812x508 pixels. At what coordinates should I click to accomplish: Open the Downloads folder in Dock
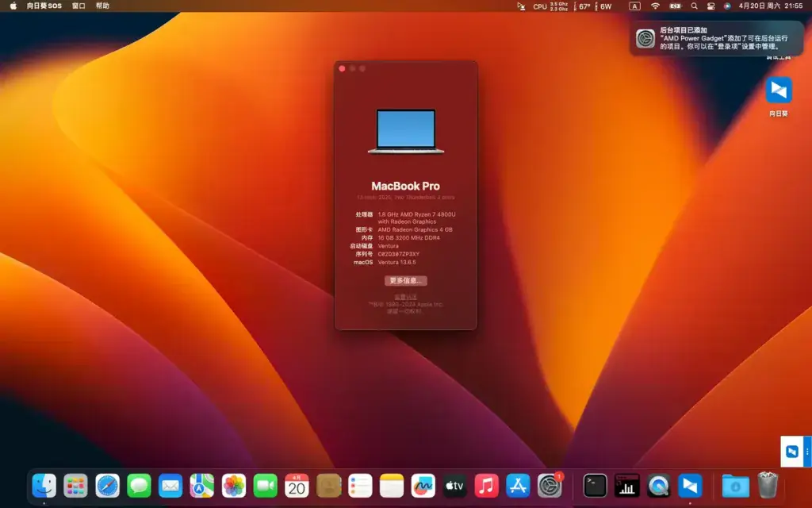click(735, 486)
